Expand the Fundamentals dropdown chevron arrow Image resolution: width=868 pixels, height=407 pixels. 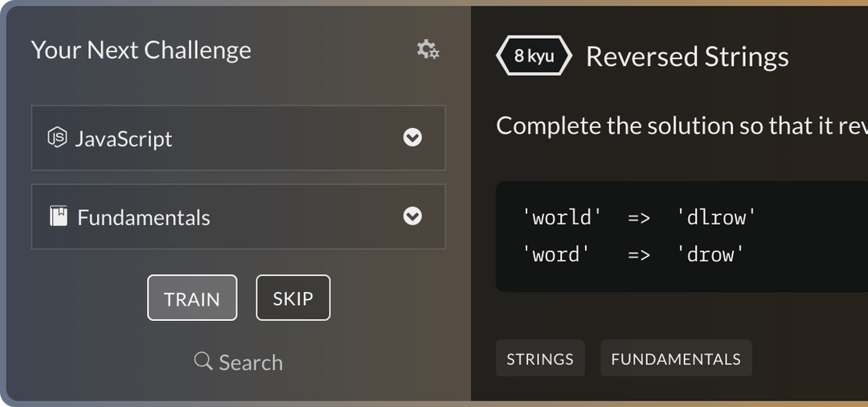[412, 216]
